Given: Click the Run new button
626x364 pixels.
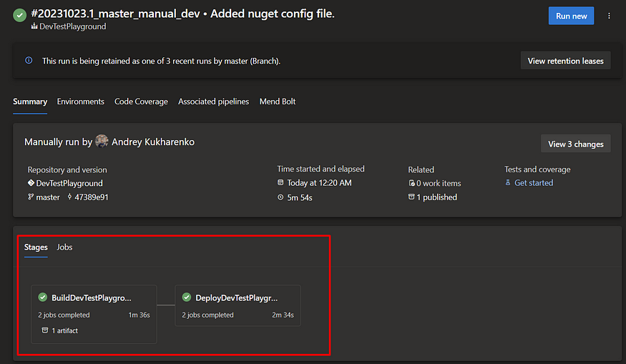Looking at the screenshot, I should click(x=571, y=16).
